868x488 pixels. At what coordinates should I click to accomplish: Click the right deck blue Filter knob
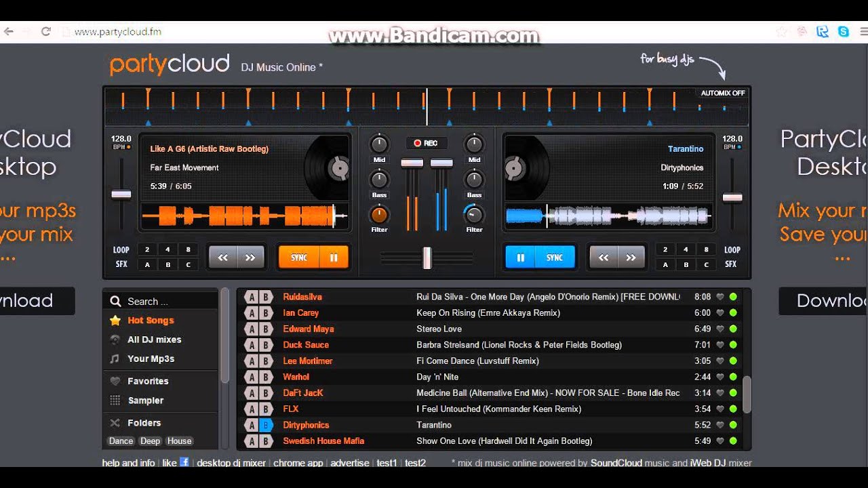[474, 215]
